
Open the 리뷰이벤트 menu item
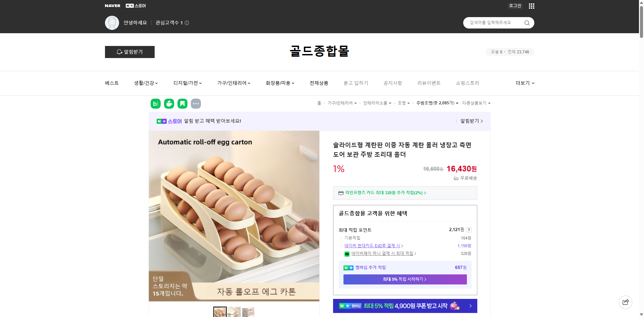coord(429,83)
